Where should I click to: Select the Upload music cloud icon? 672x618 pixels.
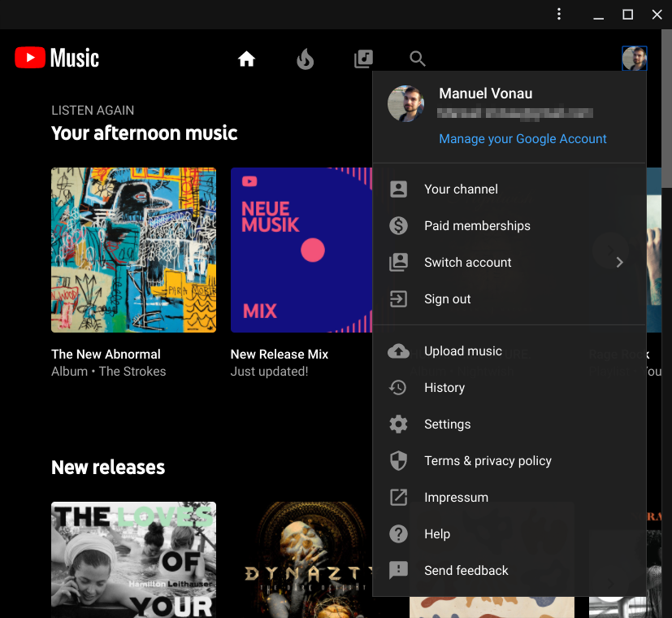pyautogui.click(x=398, y=351)
